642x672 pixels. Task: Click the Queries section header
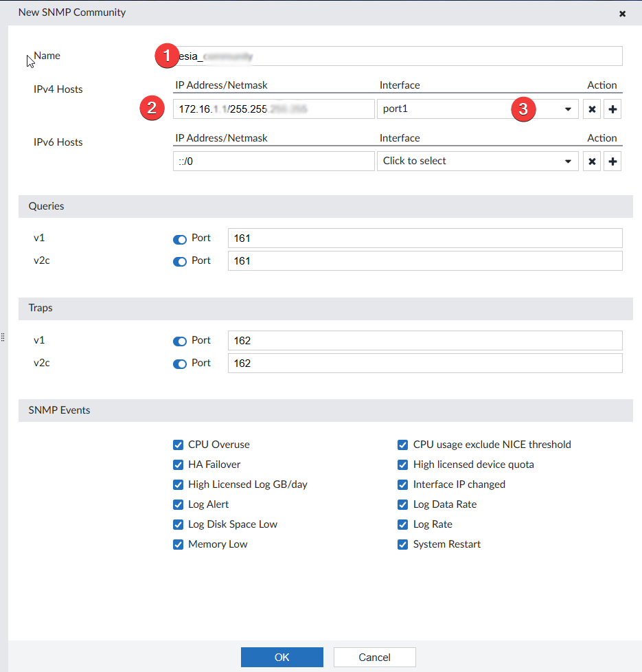pos(325,206)
